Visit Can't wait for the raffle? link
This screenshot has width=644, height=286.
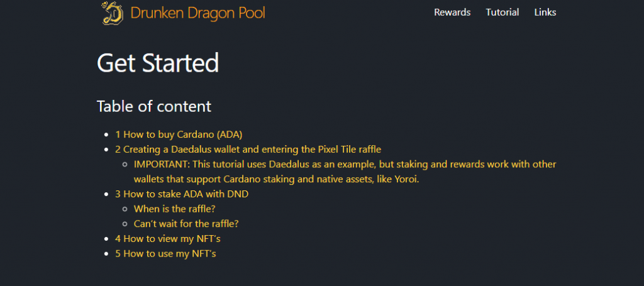pos(186,224)
